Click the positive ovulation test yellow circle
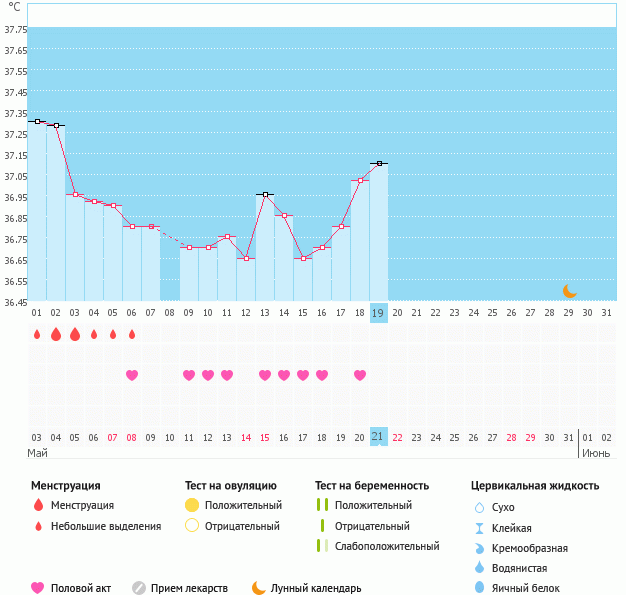Screen dimensions: 626x595 (x=192, y=505)
